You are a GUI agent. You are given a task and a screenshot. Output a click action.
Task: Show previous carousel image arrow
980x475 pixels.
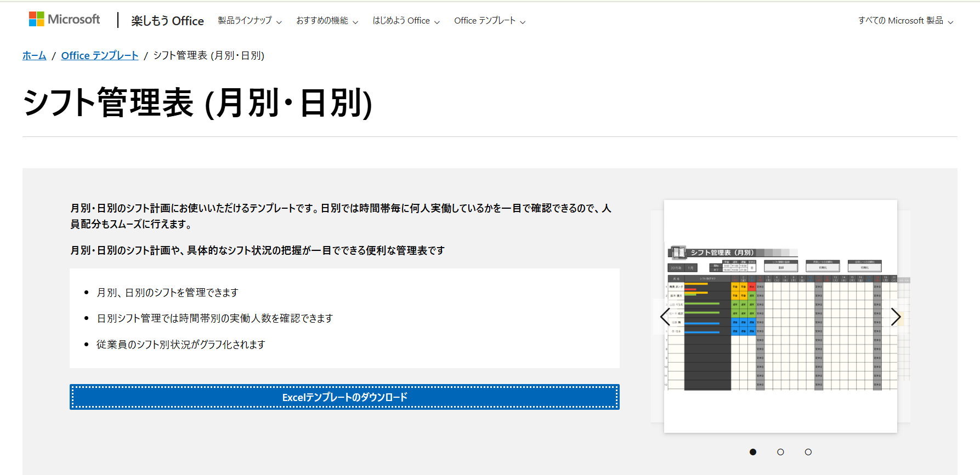tap(665, 317)
